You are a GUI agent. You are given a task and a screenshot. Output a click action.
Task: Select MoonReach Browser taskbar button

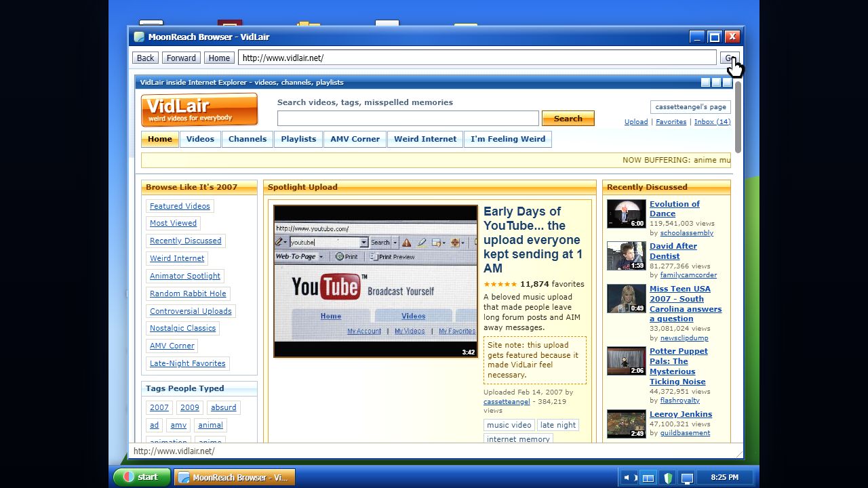[235, 477]
